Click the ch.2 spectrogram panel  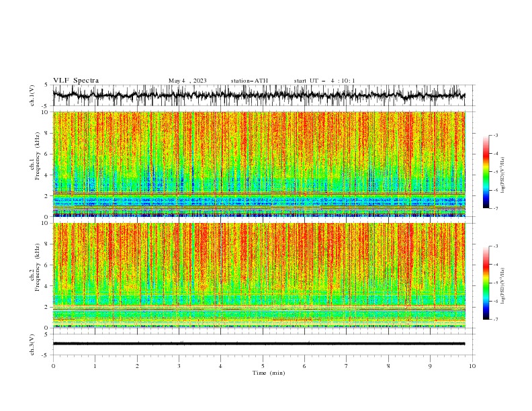259,275
